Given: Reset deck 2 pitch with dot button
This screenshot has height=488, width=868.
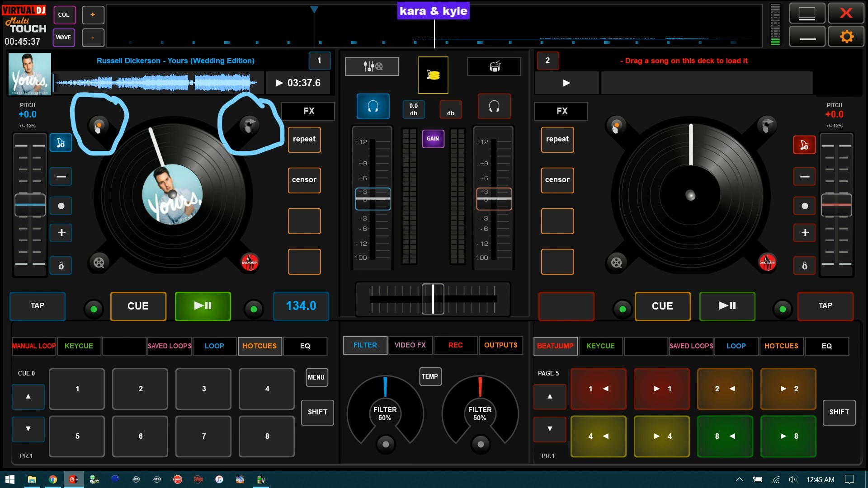Looking at the screenshot, I should point(804,206).
